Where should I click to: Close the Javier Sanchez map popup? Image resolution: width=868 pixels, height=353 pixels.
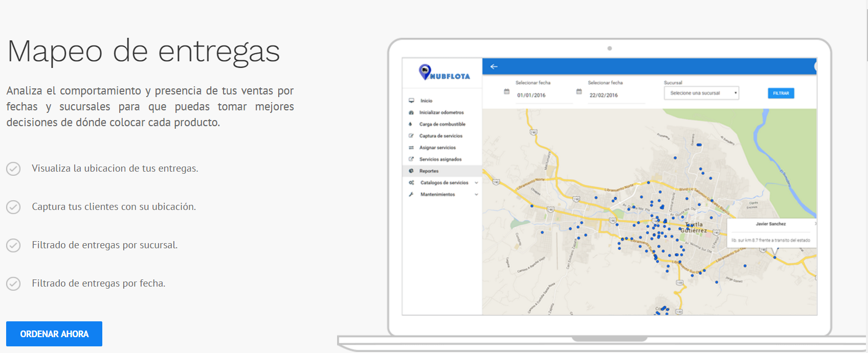[815, 224]
